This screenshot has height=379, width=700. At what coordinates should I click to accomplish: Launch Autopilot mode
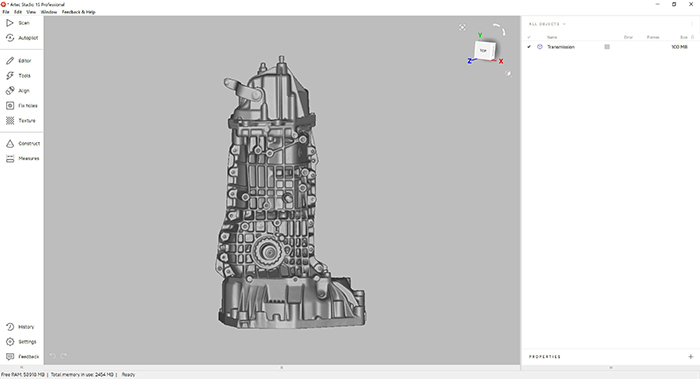[x=22, y=38]
